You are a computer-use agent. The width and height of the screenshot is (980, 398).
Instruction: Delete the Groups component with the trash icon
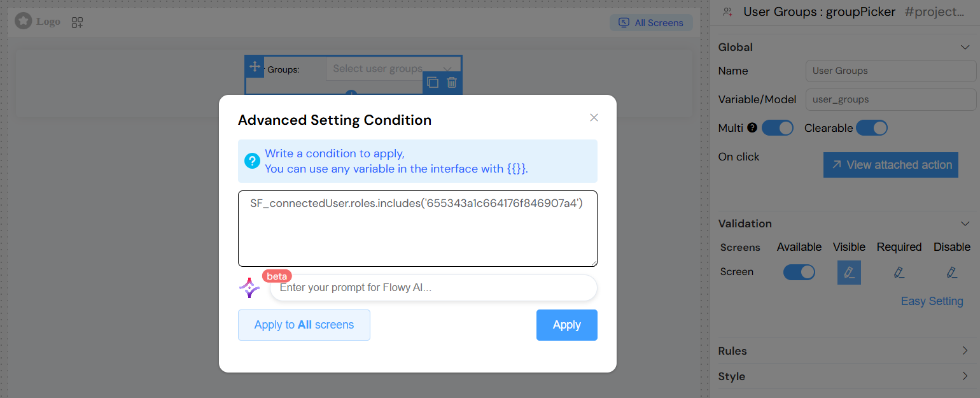452,82
